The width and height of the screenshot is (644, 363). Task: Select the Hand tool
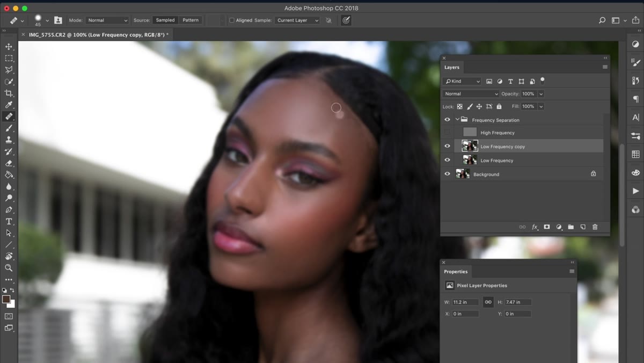coord(9,256)
